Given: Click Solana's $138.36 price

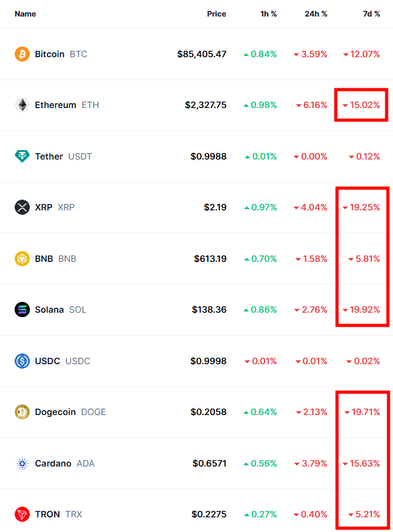Looking at the screenshot, I should click(209, 310).
